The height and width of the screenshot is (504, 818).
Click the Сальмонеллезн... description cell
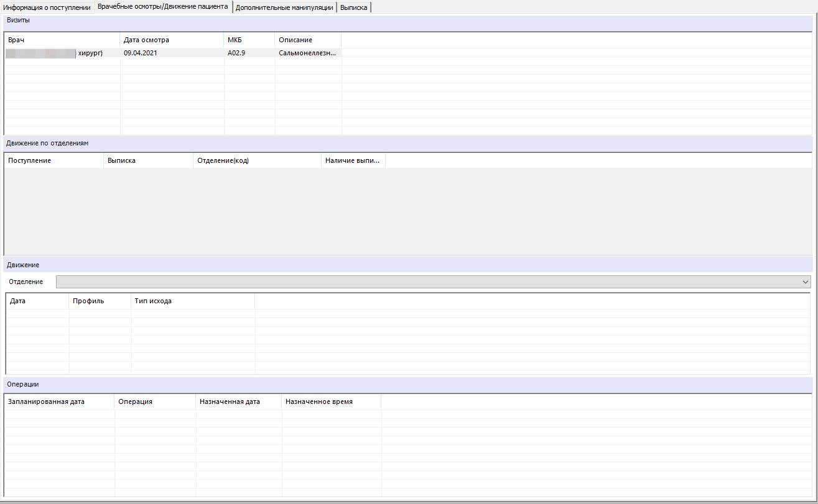(307, 53)
